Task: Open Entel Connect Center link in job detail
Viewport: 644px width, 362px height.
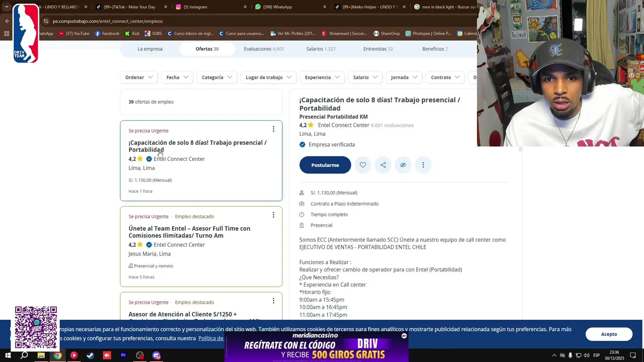Action: tap(344, 125)
